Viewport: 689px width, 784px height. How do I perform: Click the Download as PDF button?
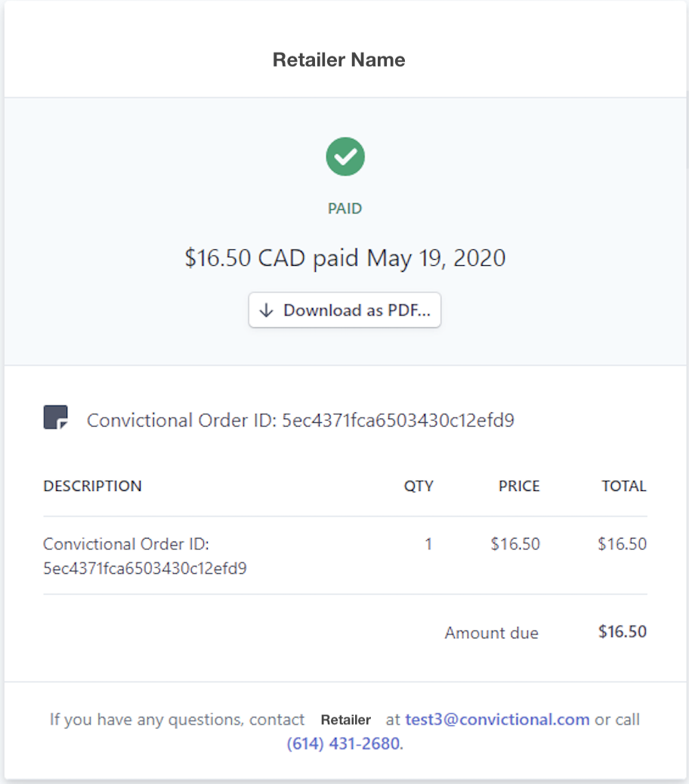pos(344,310)
